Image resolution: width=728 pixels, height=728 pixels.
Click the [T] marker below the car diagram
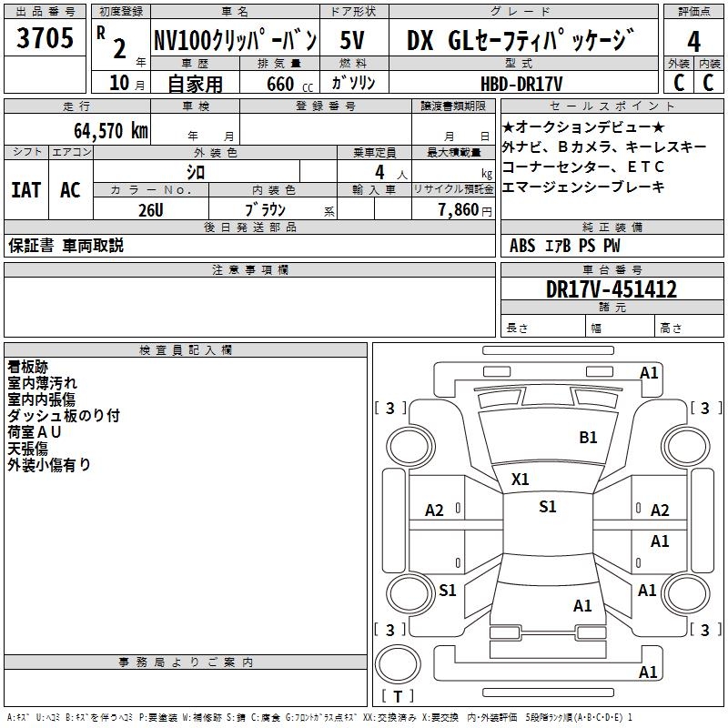click(397, 696)
